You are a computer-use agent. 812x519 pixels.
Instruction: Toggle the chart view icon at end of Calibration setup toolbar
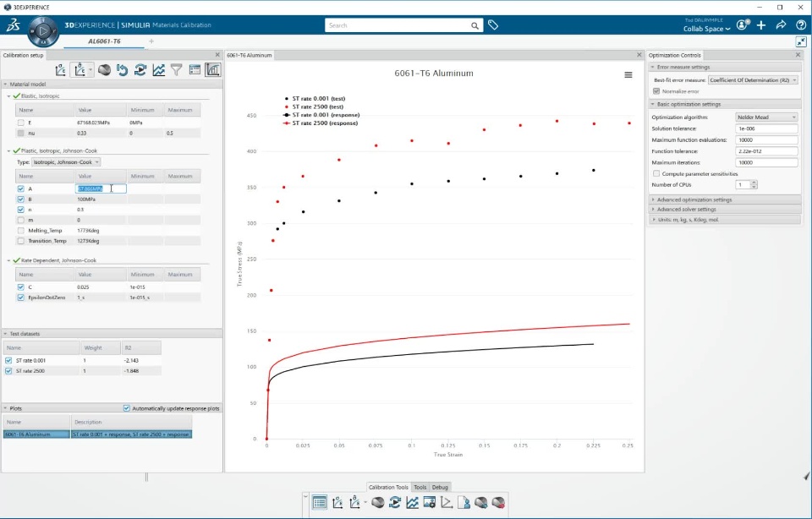(x=213, y=70)
